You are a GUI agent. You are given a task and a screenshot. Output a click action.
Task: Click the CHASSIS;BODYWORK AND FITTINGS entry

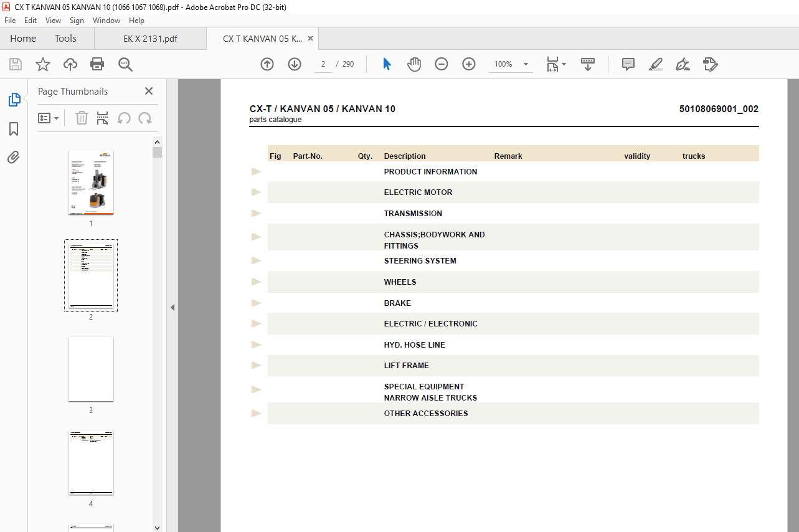point(434,240)
